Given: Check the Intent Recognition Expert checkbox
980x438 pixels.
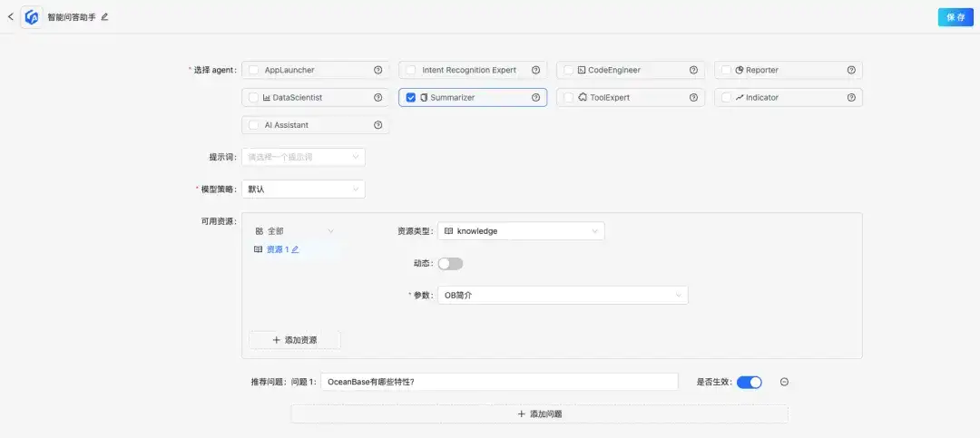Looking at the screenshot, I should [x=411, y=70].
